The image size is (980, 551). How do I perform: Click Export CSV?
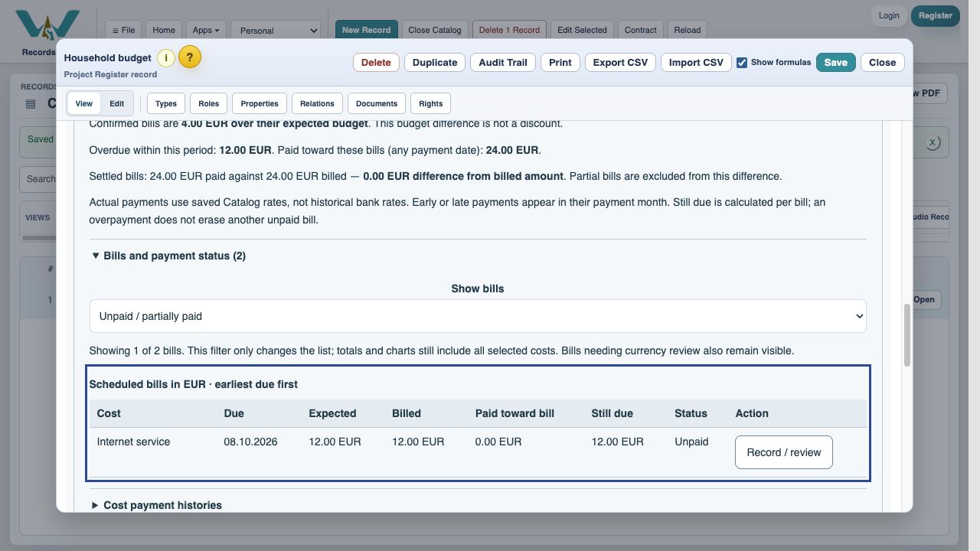620,63
